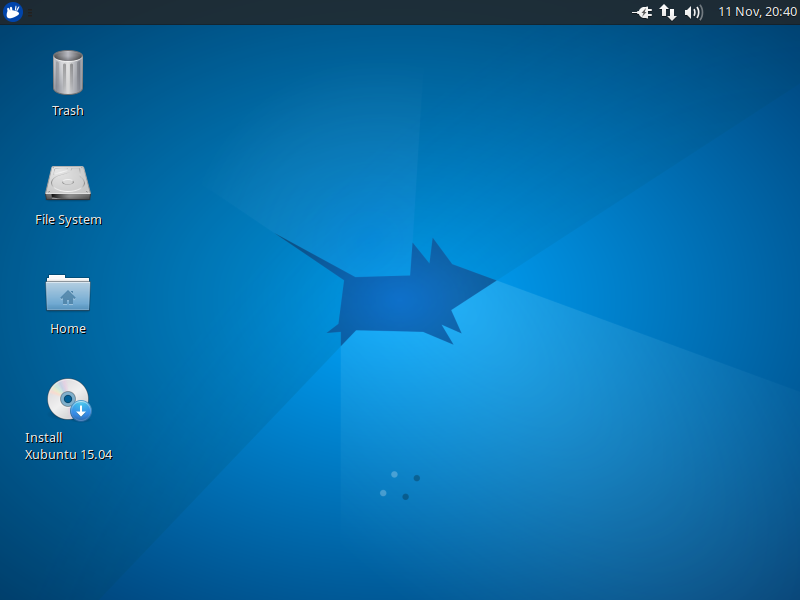Open the network connections indicator
This screenshot has width=800, height=600.
coord(668,12)
